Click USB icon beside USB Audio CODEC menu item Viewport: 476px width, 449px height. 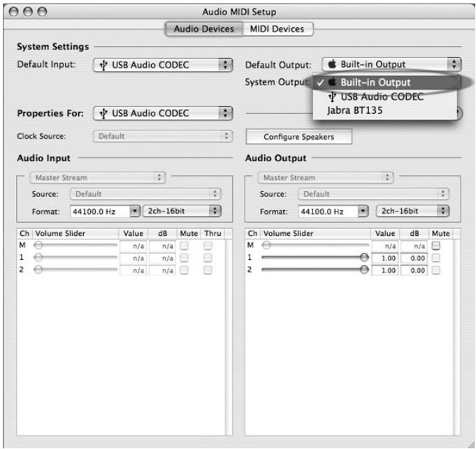coord(333,97)
